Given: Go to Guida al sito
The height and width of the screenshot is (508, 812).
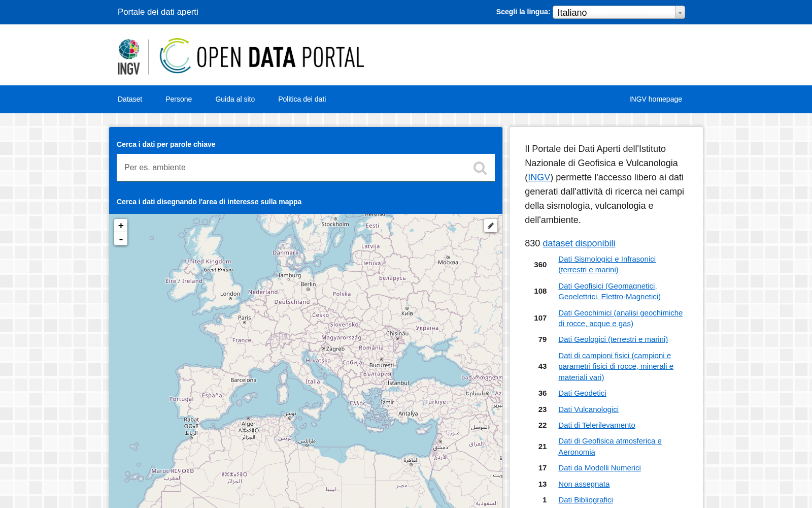Looking at the screenshot, I should [x=235, y=99].
